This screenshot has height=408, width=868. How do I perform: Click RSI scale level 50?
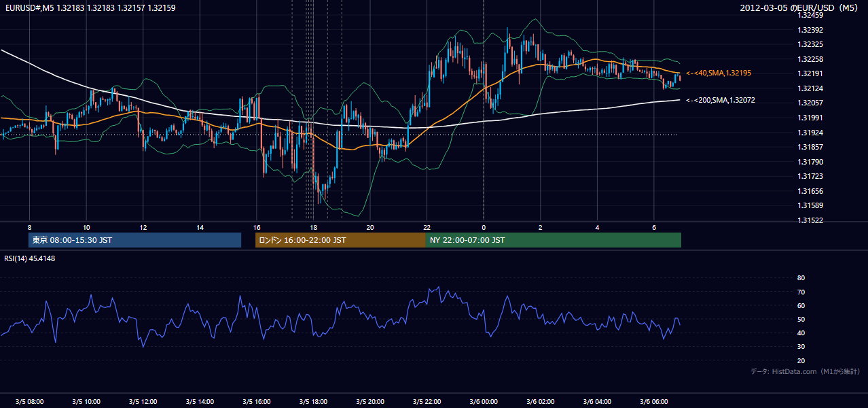801,319
